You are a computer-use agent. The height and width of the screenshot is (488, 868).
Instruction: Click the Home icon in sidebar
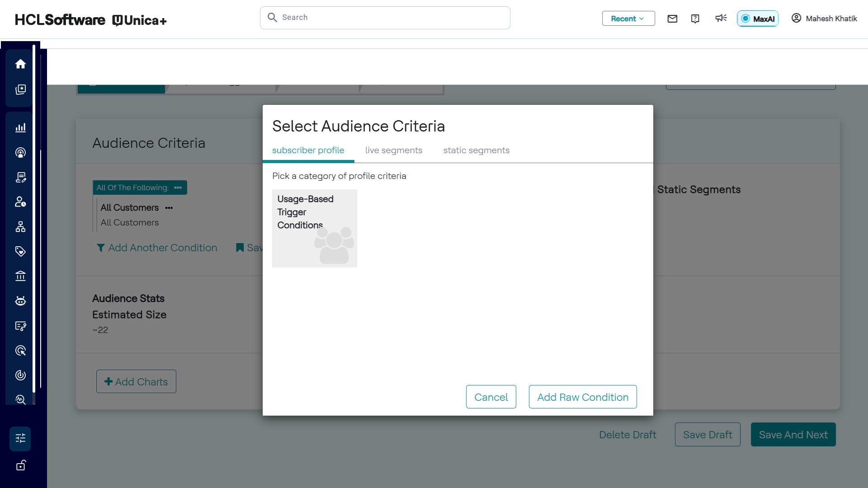[x=20, y=64]
